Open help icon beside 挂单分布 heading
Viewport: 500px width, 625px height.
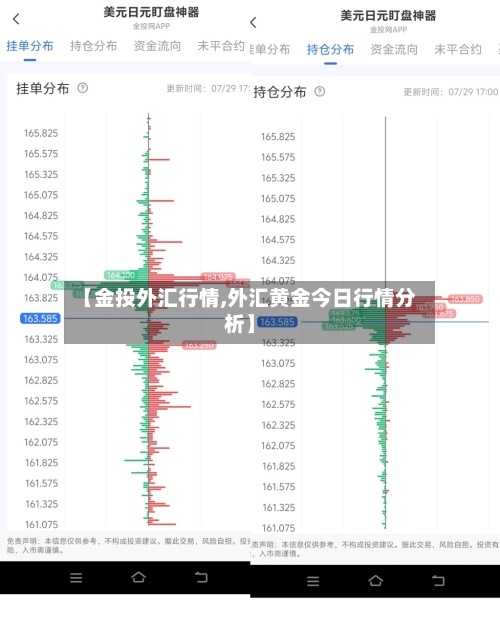pos(83,88)
